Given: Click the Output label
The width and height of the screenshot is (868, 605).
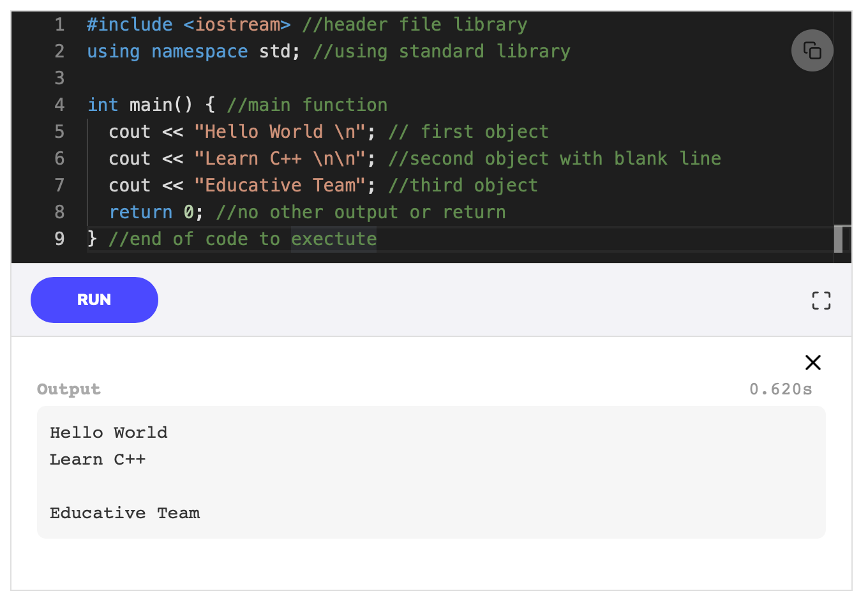Looking at the screenshot, I should point(69,389).
